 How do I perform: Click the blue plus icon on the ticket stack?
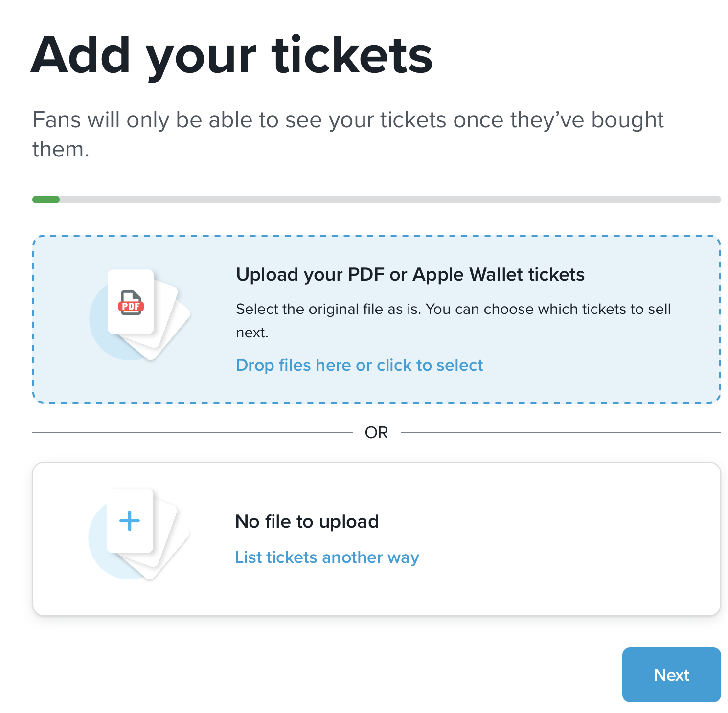pyautogui.click(x=129, y=520)
